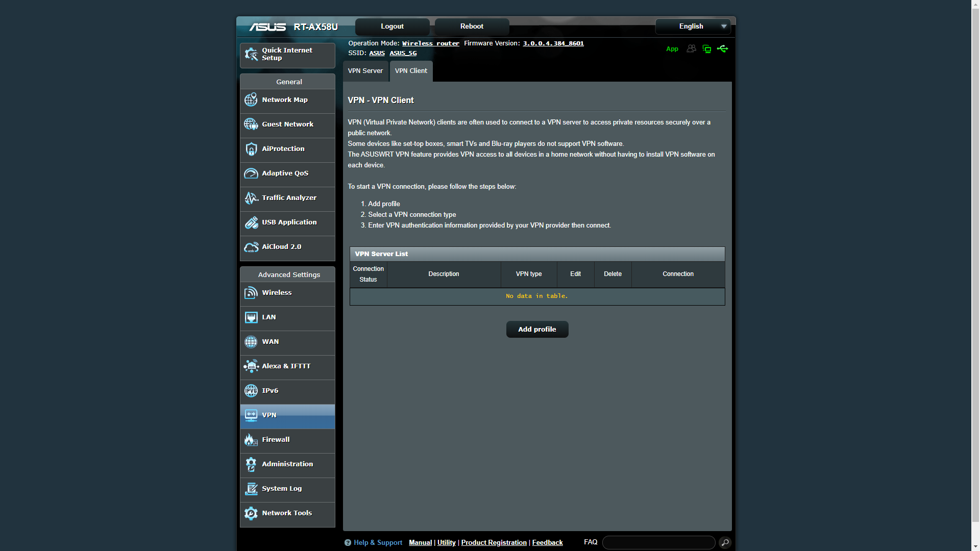Viewport: 980px width, 551px height.
Task: Click the Reboot button
Action: [472, 27]
